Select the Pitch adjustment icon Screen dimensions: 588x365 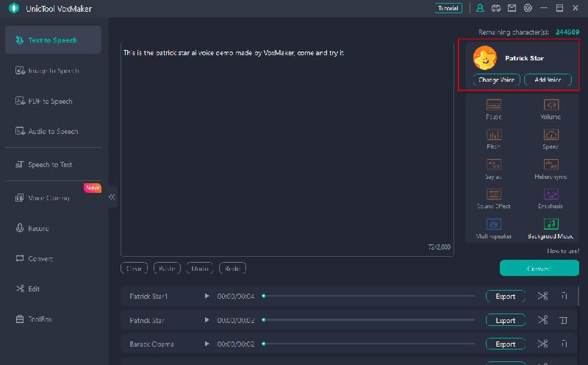tap(494, 135)
